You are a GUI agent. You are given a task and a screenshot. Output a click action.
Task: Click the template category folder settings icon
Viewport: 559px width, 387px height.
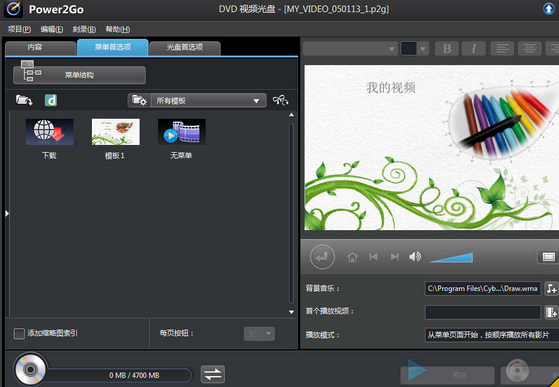click(x=139, y=100)
